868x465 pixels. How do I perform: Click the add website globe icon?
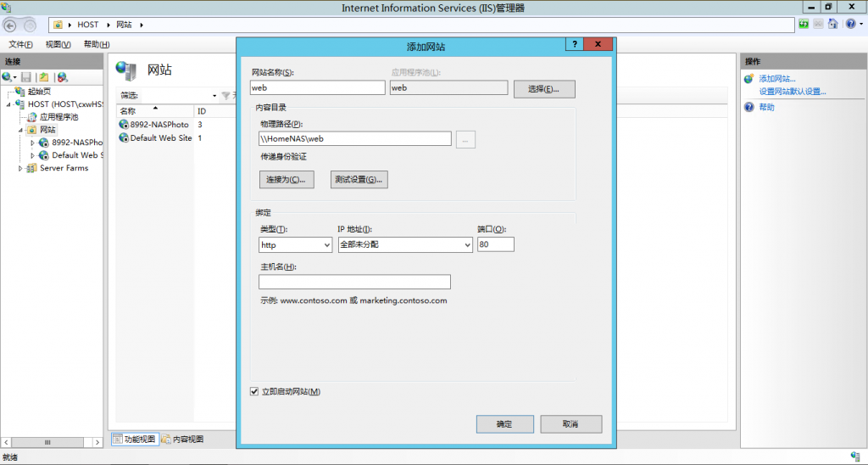pyautogui.click(x=749, y=79)
